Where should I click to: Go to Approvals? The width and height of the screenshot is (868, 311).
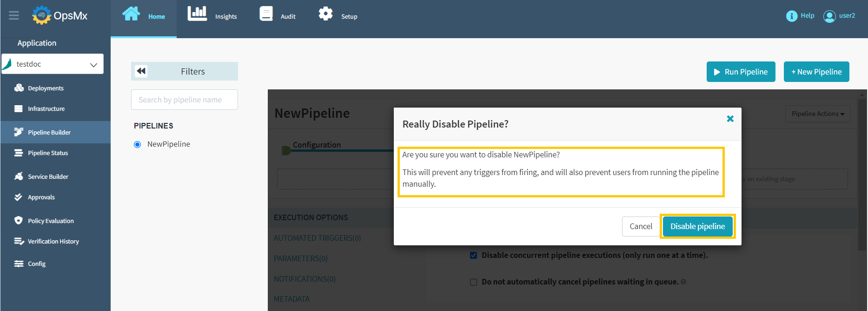pos(41,197)
